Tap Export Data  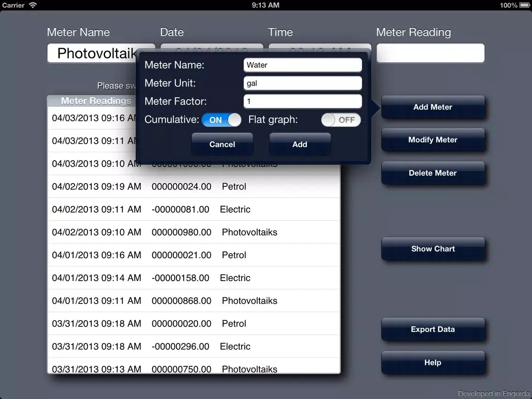433,329
